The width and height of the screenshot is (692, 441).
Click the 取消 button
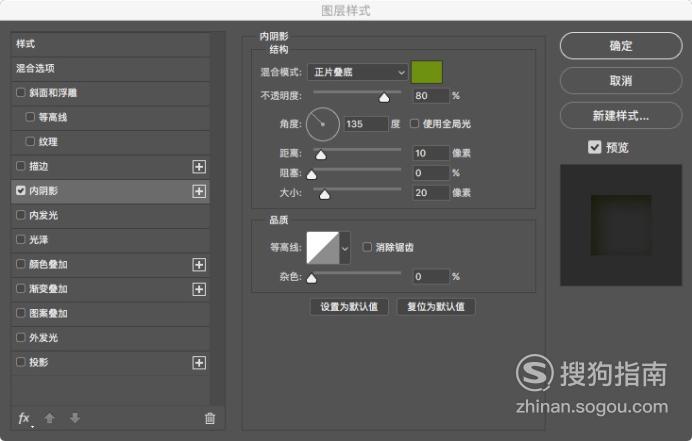tap(621, 80)
